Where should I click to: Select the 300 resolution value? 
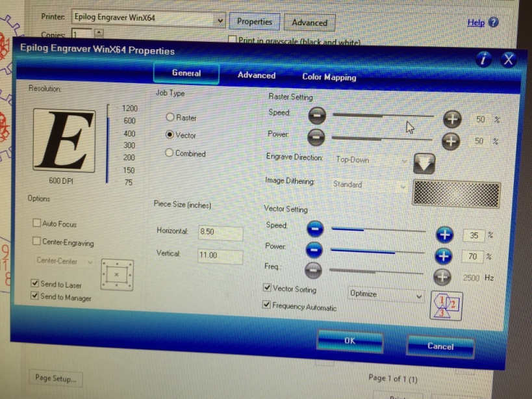click(129, 145)
